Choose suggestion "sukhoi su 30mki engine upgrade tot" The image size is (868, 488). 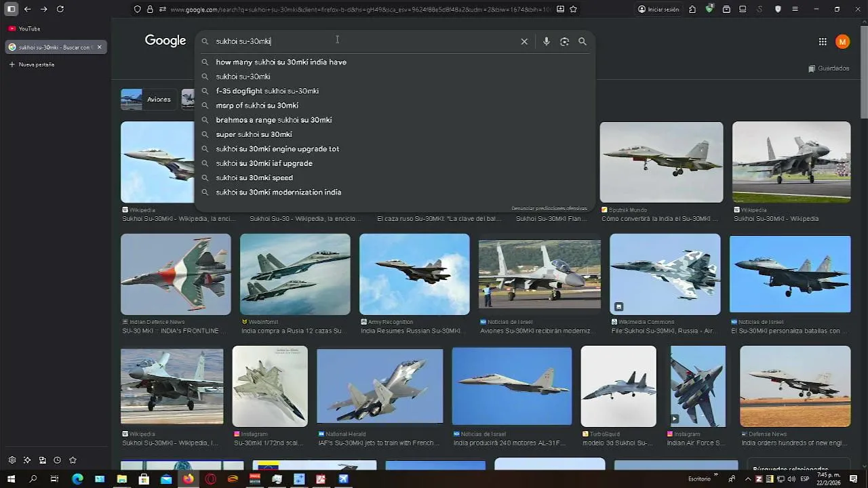pos(395,149)
